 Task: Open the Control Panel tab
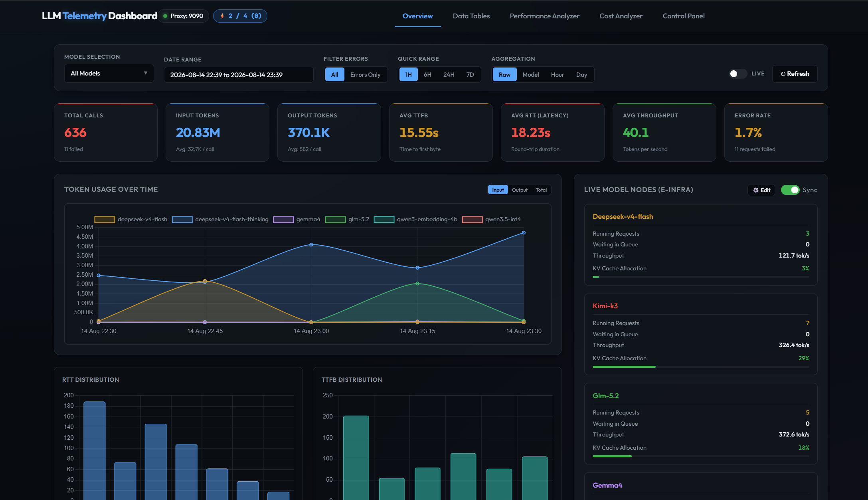[x=684, y=16]
